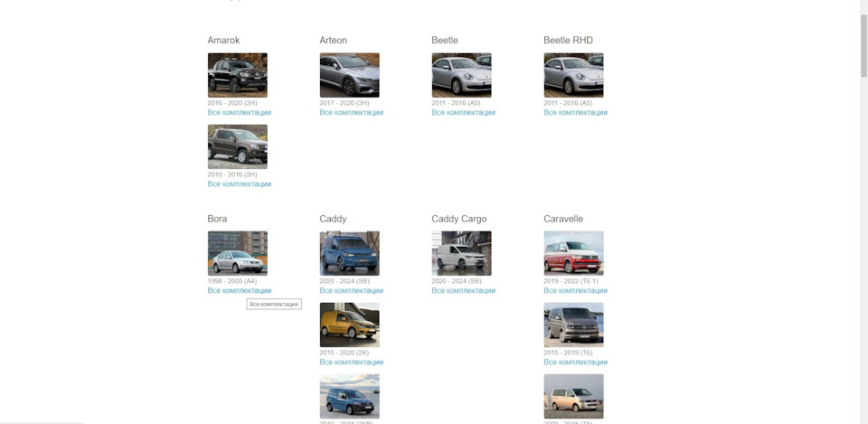
Task: Open "Все комплектации" for Amarok 2016 - 2020
Action: pyautogui.click(x=239, y=112)
